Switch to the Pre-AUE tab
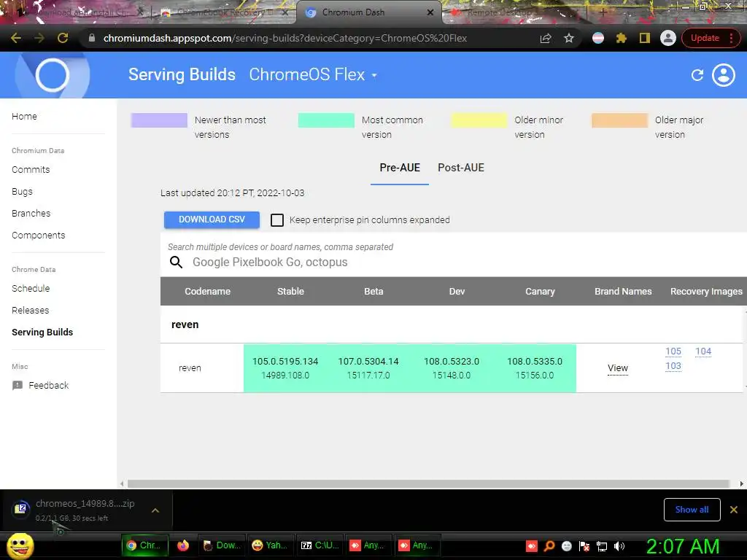The height and width of the screenshot is (560, 747). 400,168
